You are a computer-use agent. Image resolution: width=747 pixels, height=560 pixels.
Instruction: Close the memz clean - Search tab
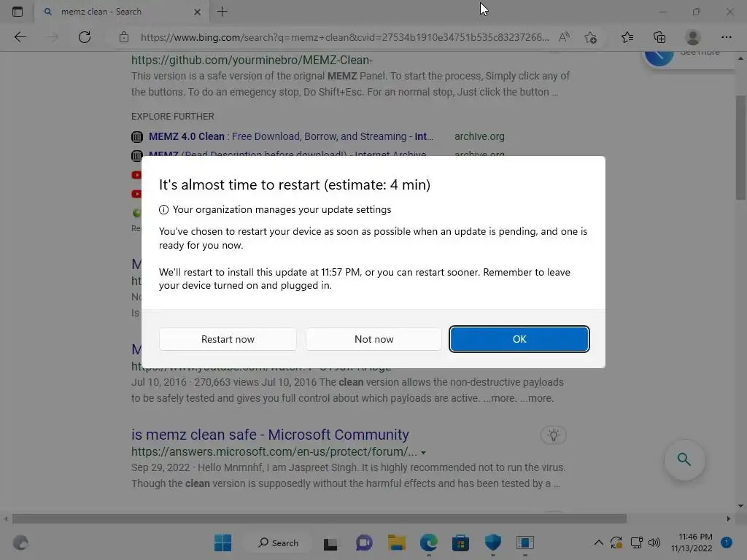(197, 12)
